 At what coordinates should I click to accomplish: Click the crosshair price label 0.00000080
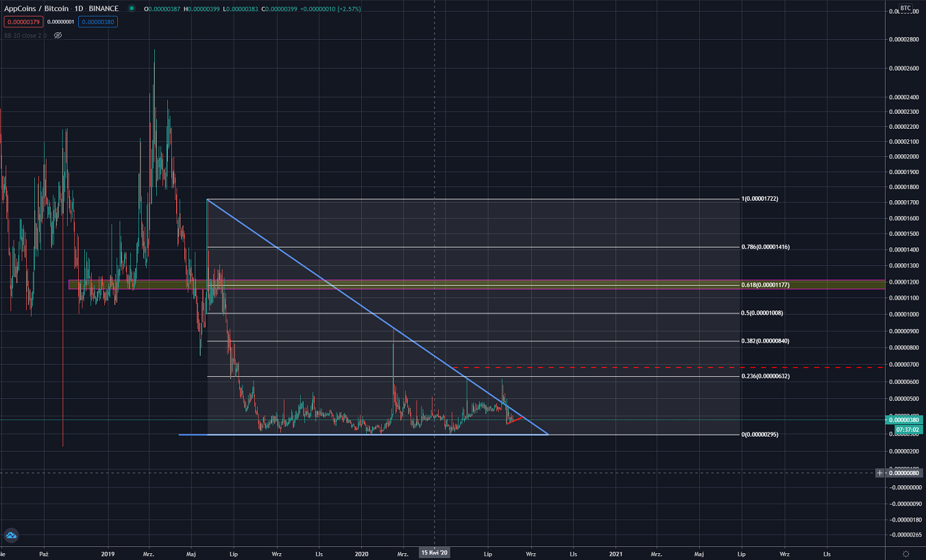pyautogui.click(x=905, y=473)
